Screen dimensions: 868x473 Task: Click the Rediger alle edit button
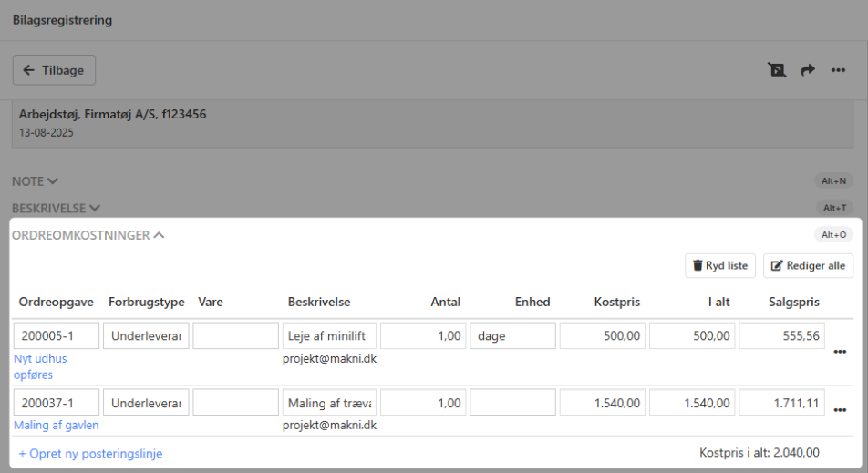click(808, 266)
